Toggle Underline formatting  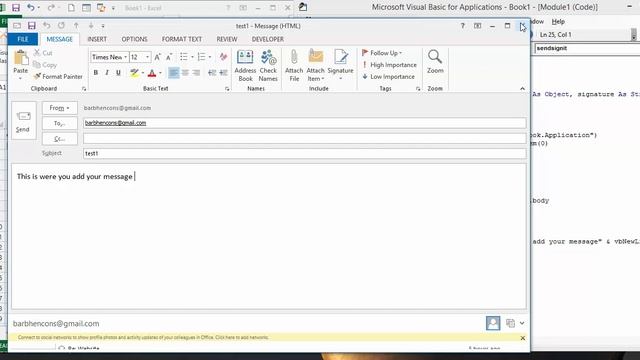click(x=118, y=73)
